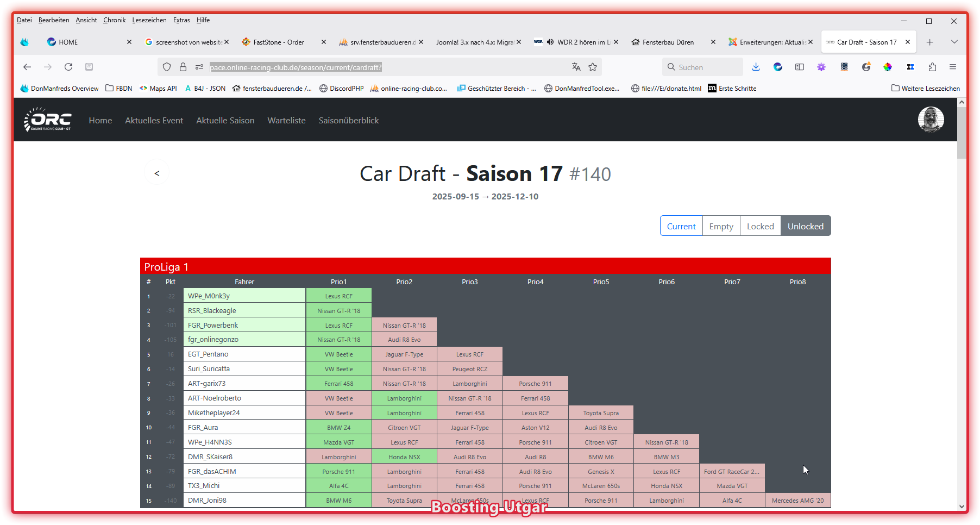Reload the page with the refresh icon
This screenshot has width=980, height=525.
[68, 67]
